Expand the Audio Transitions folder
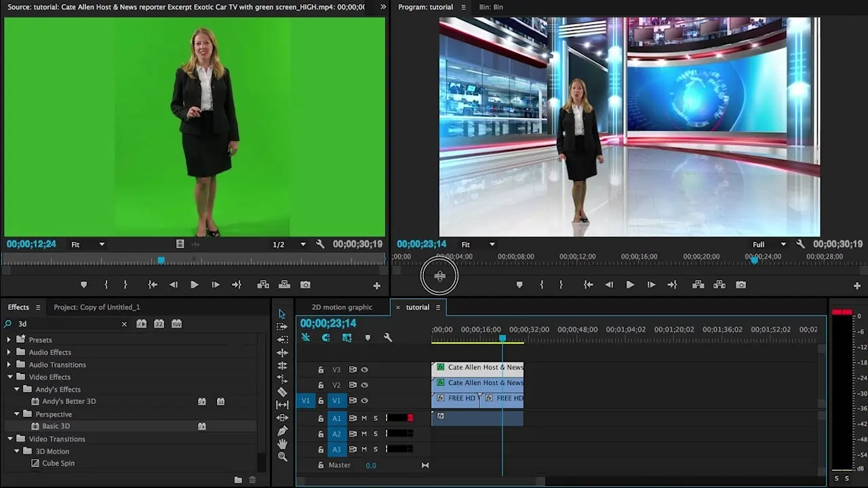868x488 pixels. 9,365
